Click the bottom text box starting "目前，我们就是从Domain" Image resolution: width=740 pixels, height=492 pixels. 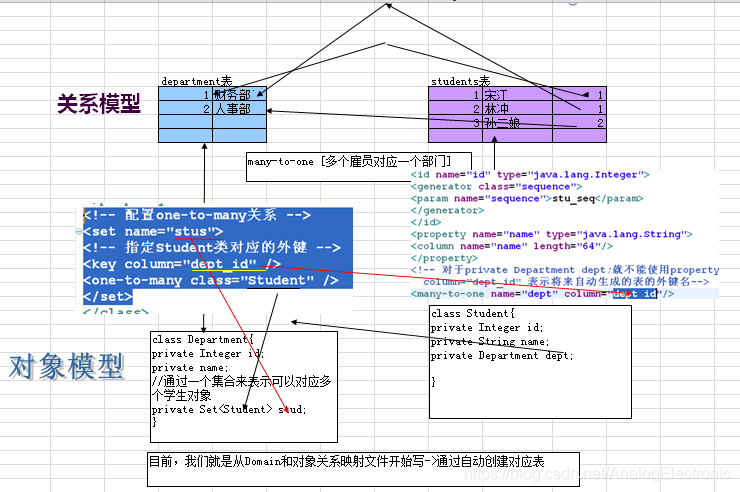click(363, 469)
